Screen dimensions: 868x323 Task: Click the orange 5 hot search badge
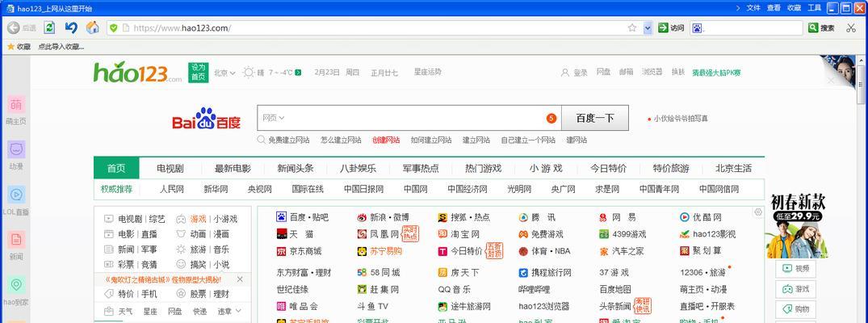tap(551, 118)
